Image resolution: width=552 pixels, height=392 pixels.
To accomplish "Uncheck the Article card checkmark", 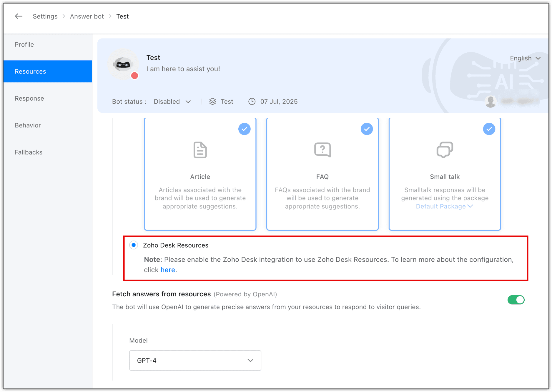I will pos(245,129).
